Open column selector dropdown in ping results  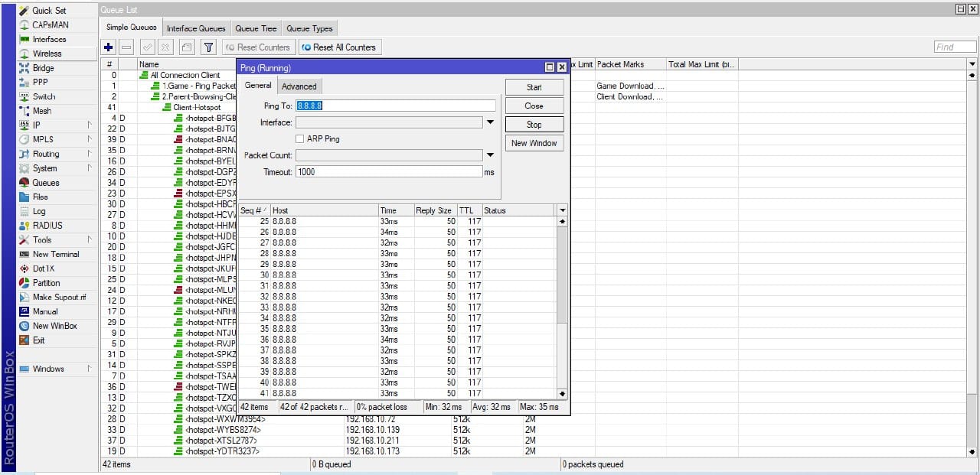563,210
